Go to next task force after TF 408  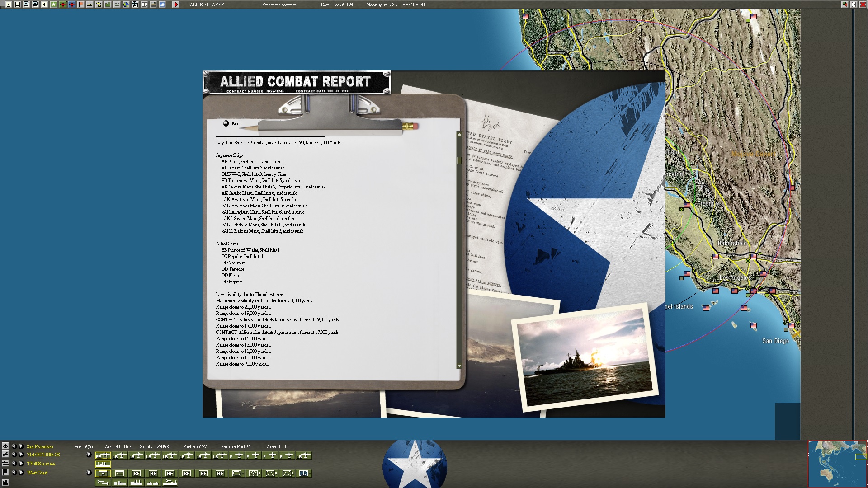click(x=21, y=464)
